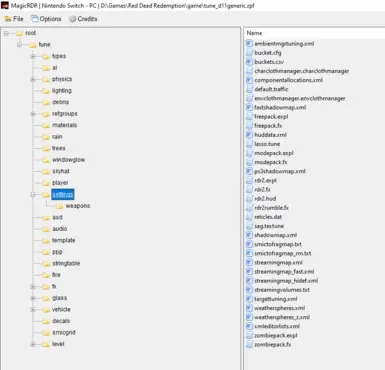Image resolution: width=385 pixels, height=370 pixels.
Task: Expand the glass folder
Action: [x=33, y=298]
